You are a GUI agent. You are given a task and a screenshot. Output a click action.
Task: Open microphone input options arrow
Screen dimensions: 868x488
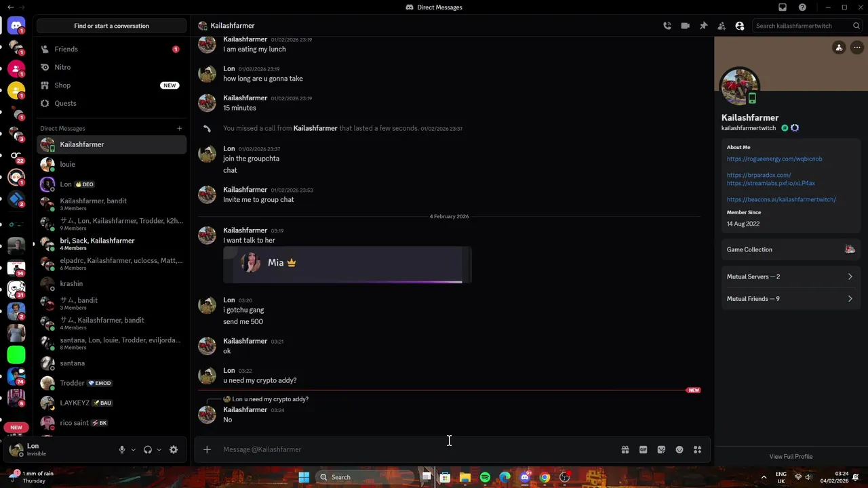[x=133, y=449]
